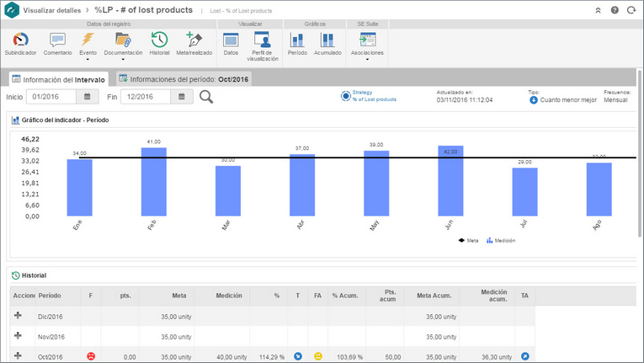The height and width of the screenshot is (363, 644).
Task: Click the SoftExpert logo icon
Action: tap(12, 10)
